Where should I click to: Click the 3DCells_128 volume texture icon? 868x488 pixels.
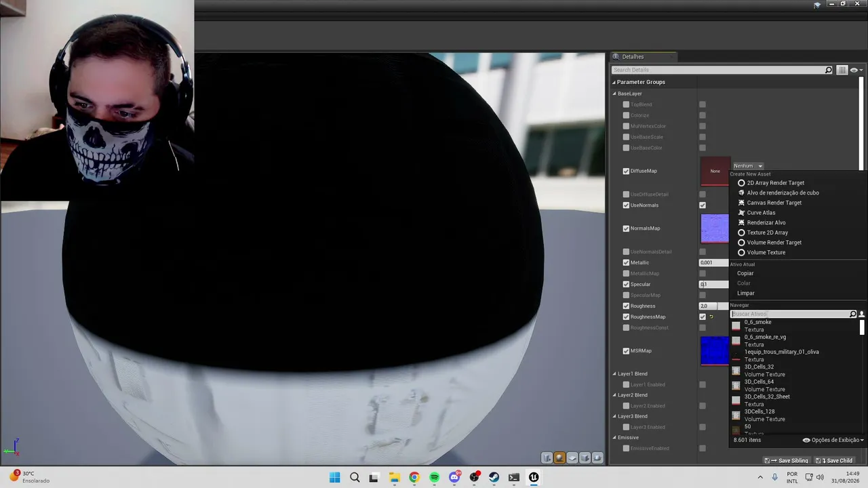[x=736, y=415]
